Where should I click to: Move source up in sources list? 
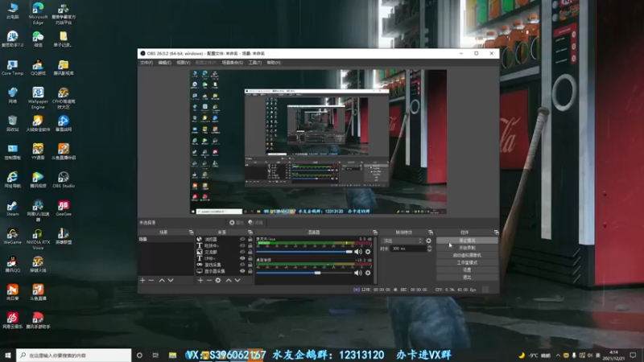tap(229, 280)
